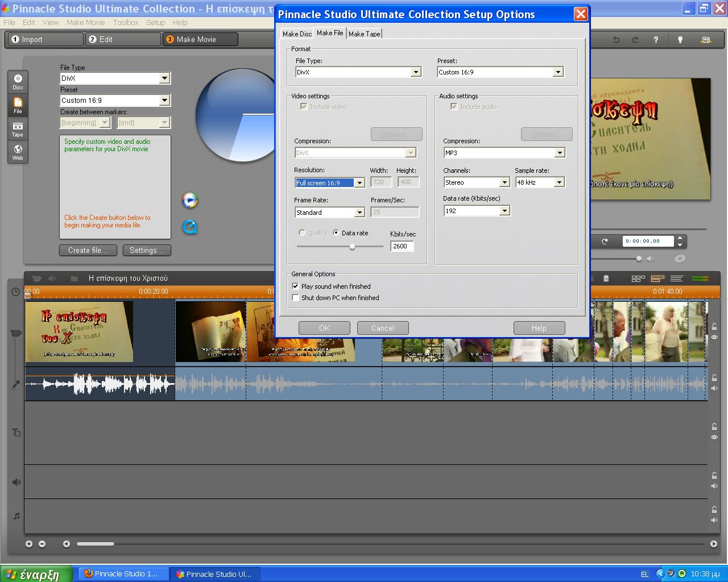
Task: Open the Frame Rate Standard dropdown
Action: [x=330, y=212]
